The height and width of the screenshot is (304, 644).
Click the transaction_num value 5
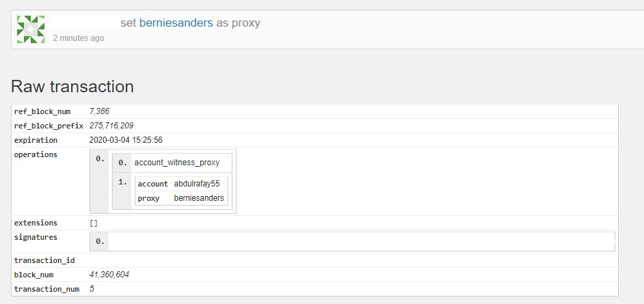[x=92, y=289]
